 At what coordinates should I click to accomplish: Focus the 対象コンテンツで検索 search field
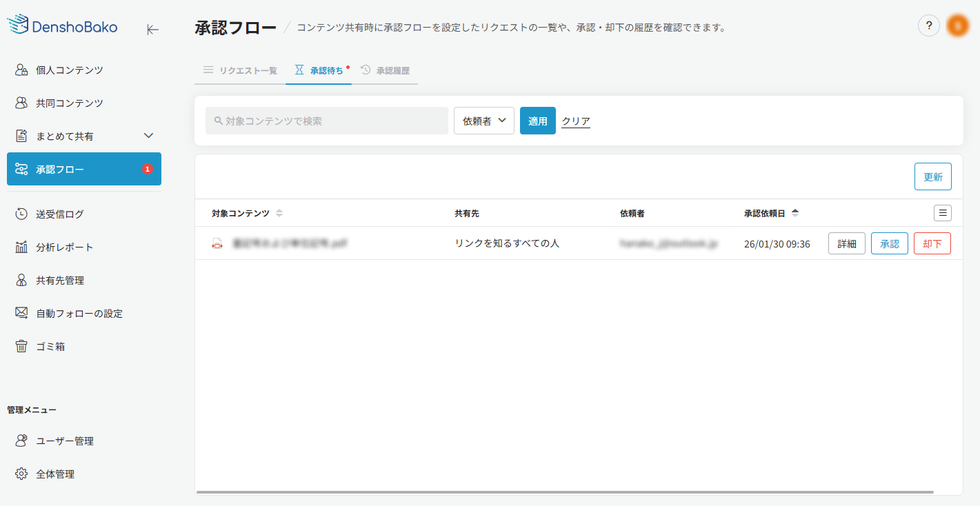[x=327, y=121]
